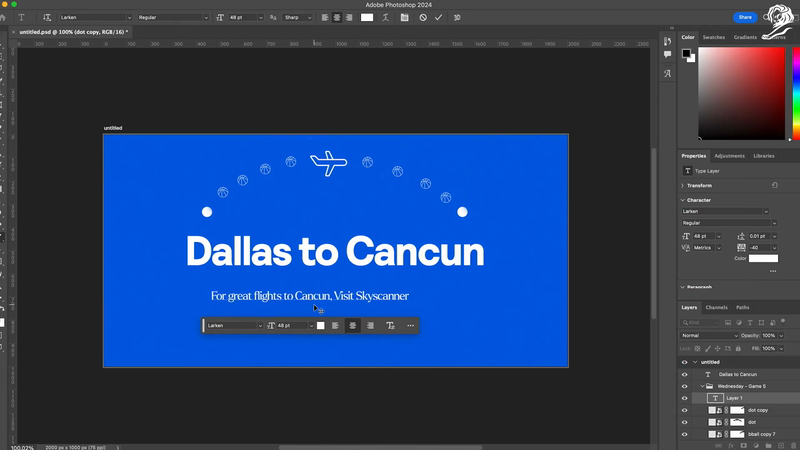The height and width of the screenshot is (450, 800).
Task: Click text color swatch in options bar
Action: (367, 17)
